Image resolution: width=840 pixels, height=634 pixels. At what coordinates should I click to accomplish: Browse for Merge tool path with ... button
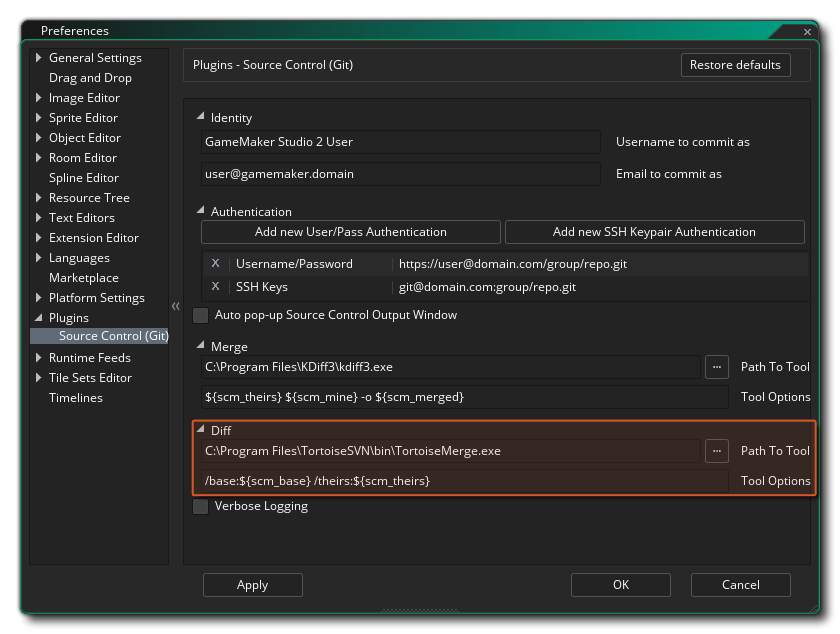(717, 367)
